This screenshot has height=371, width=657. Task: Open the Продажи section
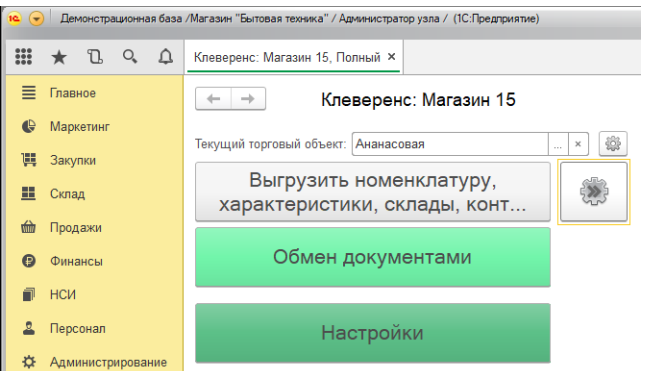(x=75, y=227)
